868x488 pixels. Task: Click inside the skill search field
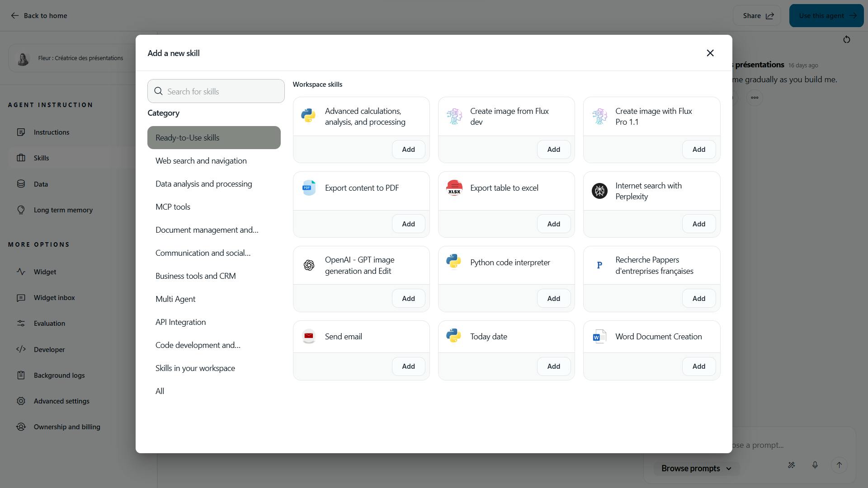coord(216,91)
